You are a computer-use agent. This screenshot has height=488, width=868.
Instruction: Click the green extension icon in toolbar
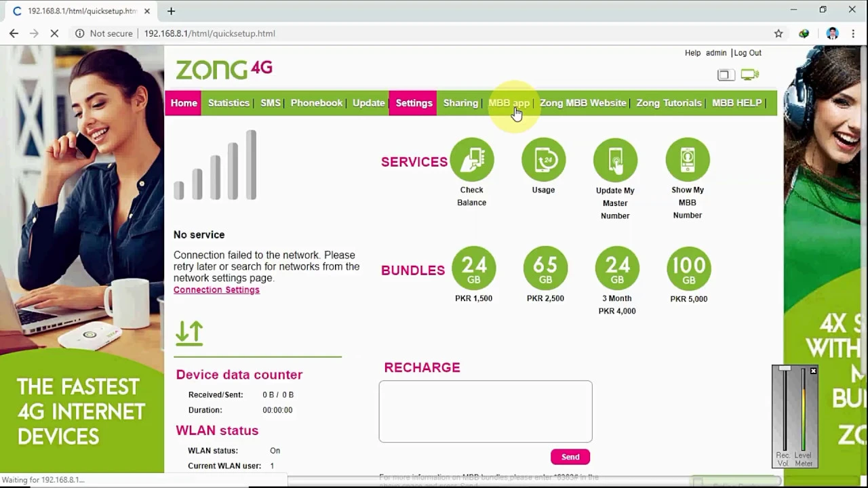804,33
